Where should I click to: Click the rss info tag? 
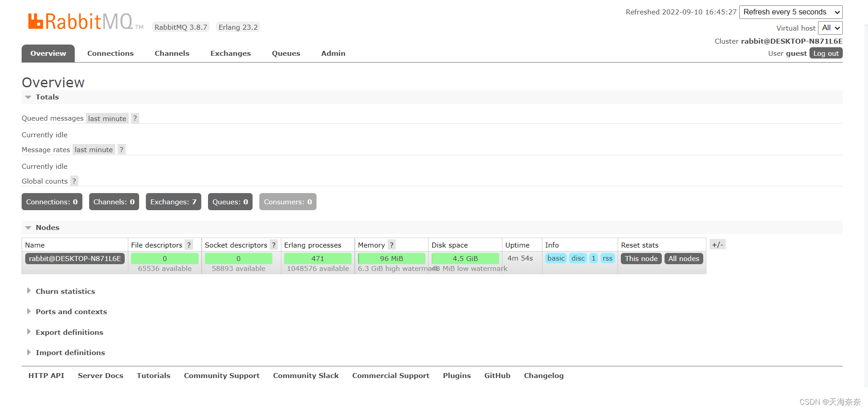(607, 258)
